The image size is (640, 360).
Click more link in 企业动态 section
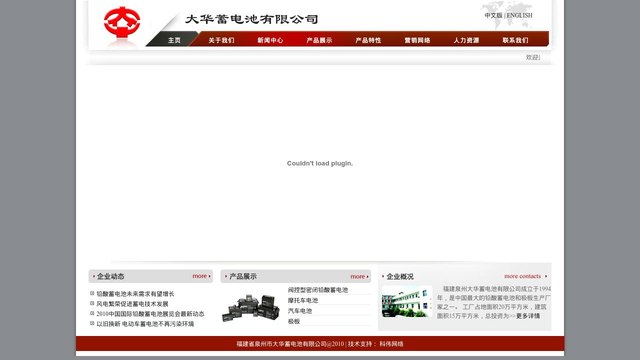tap(201, 276)
